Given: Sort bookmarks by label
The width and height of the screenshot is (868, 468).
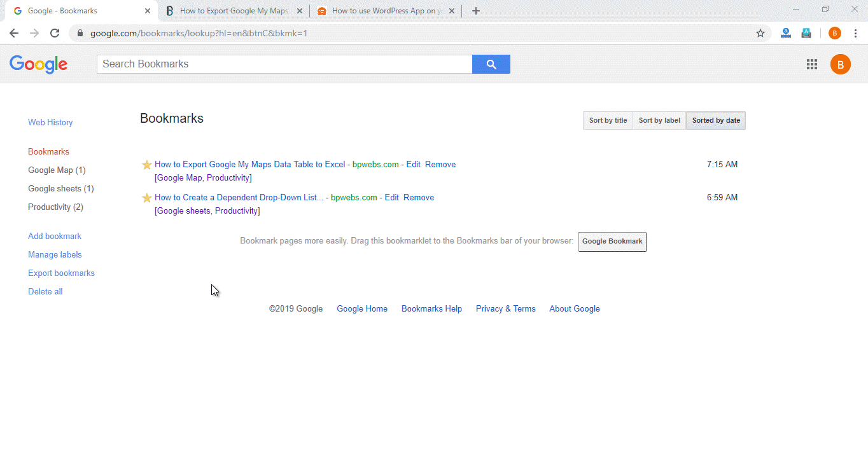Looking at the screenshot, I should [x=659, y=120].
